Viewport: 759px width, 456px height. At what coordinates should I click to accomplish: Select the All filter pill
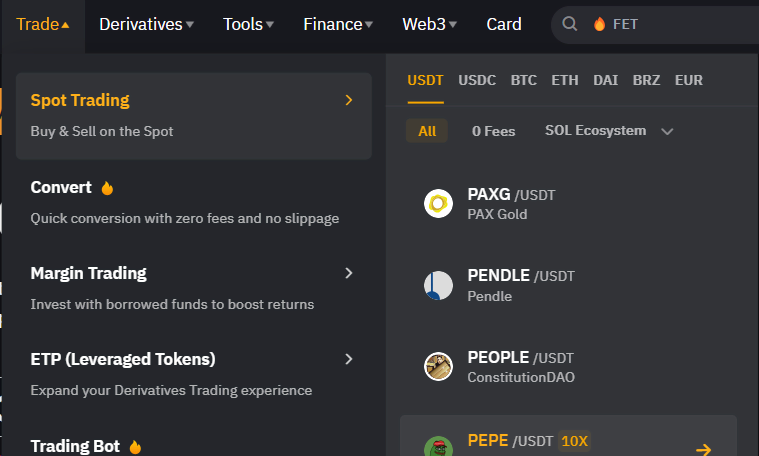(427, 131)
